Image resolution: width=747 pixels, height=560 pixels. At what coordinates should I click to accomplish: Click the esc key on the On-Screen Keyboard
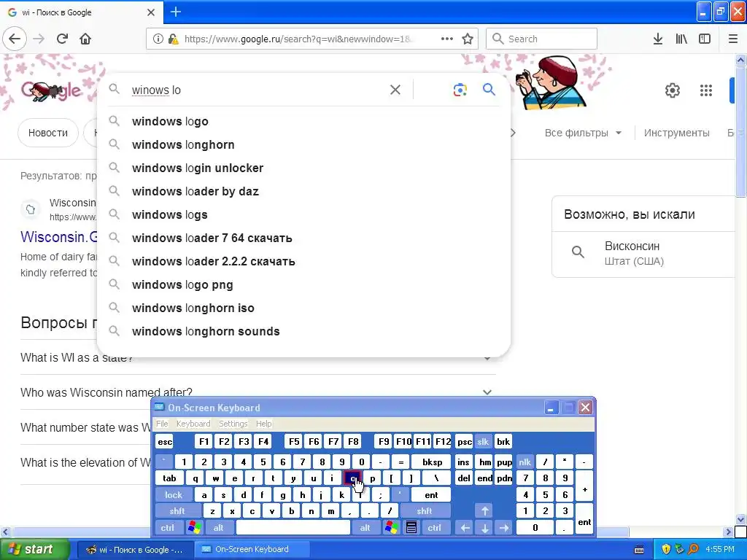click(165, 442)
